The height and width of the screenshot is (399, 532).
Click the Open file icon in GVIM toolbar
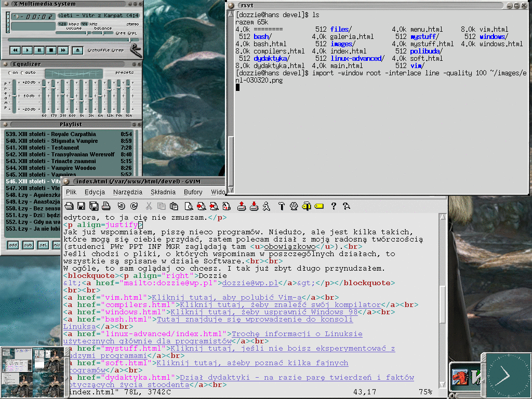point(69,206)
